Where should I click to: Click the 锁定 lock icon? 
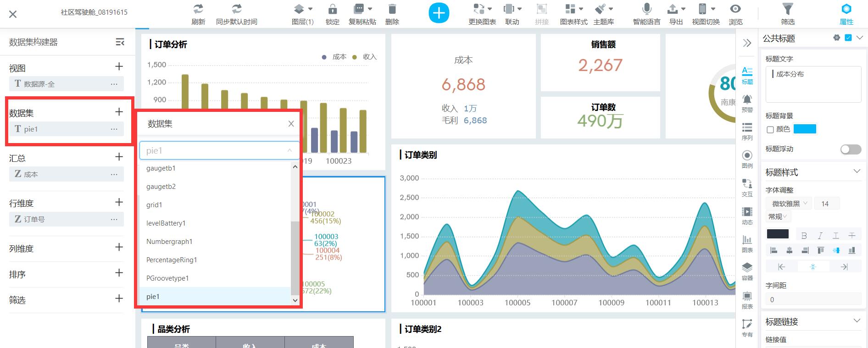click(332, 9)
